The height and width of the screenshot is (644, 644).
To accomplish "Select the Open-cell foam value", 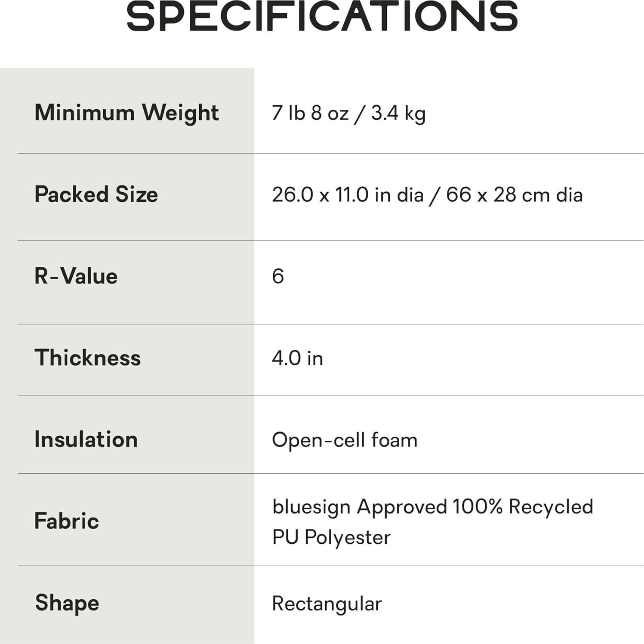I will point(345,440).
